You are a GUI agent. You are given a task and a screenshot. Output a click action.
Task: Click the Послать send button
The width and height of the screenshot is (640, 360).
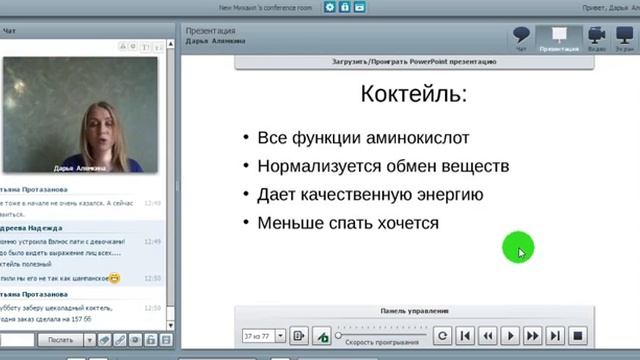(x=60, y=340)
